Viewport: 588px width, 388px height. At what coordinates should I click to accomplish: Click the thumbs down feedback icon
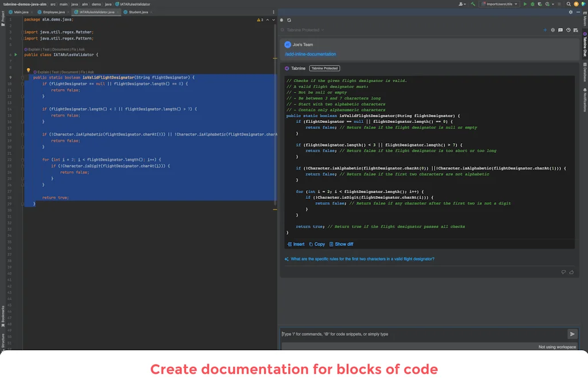(563, 272)
